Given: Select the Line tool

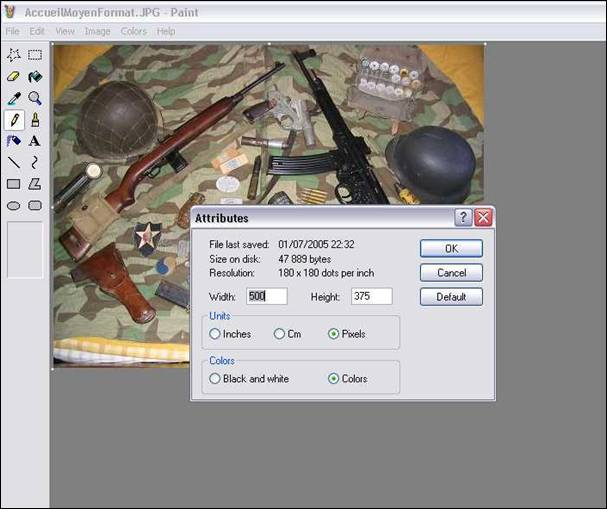Looking at the screenshot, I should tap(14, 162).
